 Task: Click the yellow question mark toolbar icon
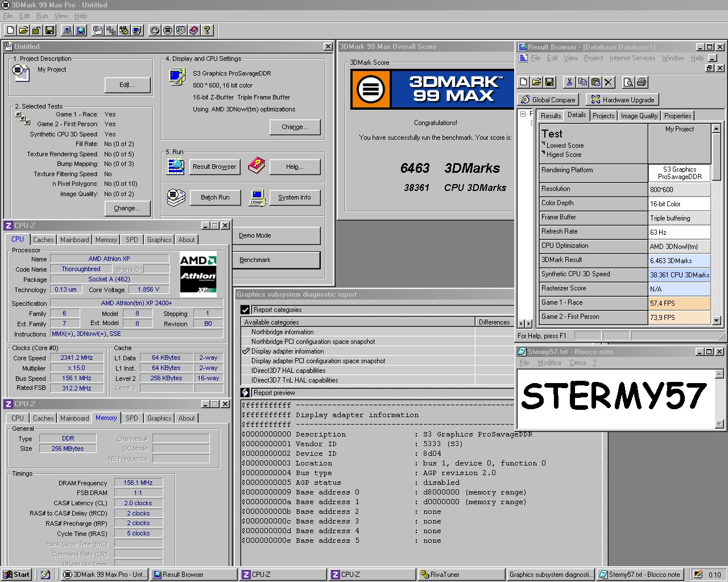pyautogui.click(x=207, y=30)
